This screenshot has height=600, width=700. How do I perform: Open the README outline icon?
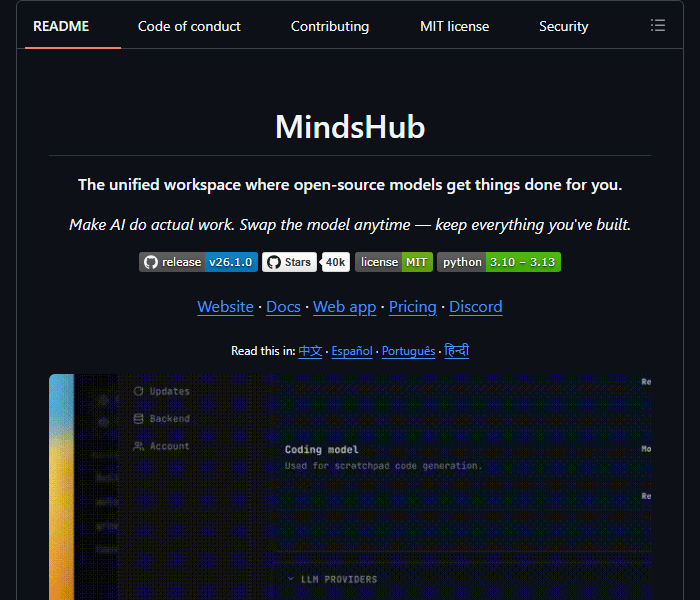click(658, 25)
